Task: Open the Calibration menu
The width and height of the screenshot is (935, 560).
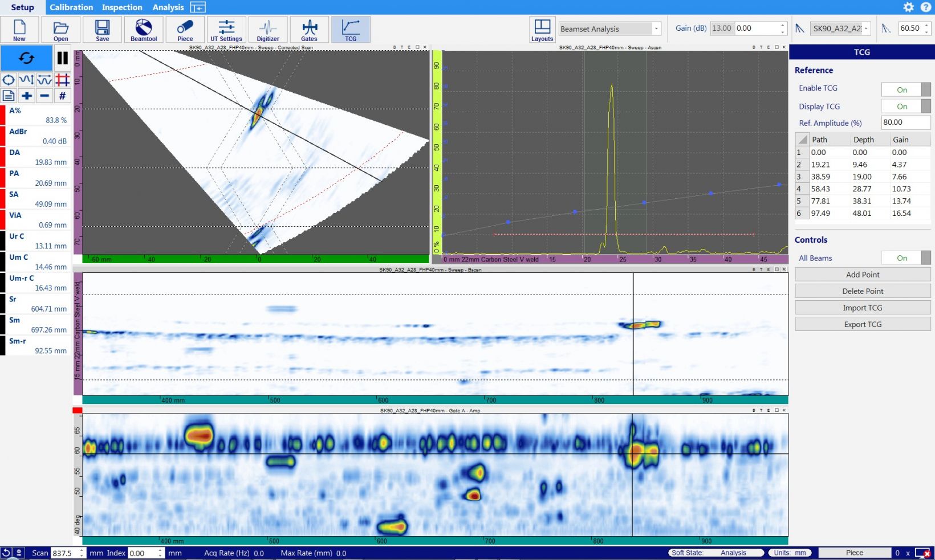Action: (71, 7)
